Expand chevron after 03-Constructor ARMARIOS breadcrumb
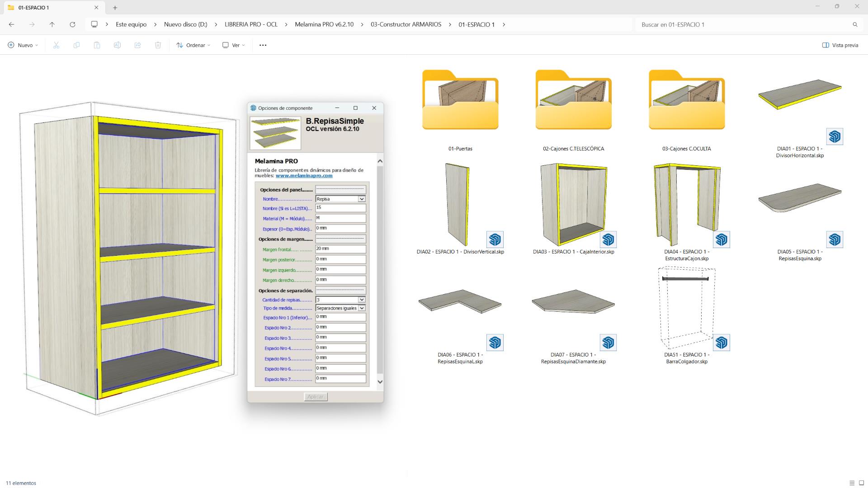Screen dimensions: 868x488 [x=450, y=24]
